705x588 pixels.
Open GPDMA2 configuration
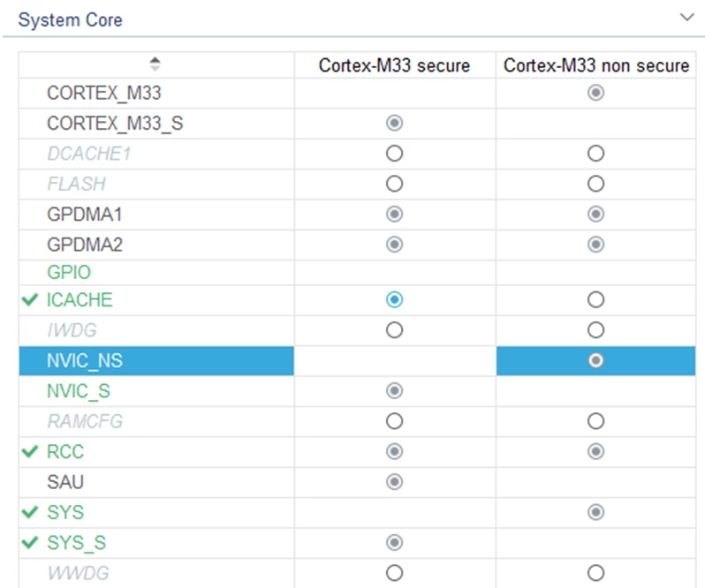pos(85,245)
